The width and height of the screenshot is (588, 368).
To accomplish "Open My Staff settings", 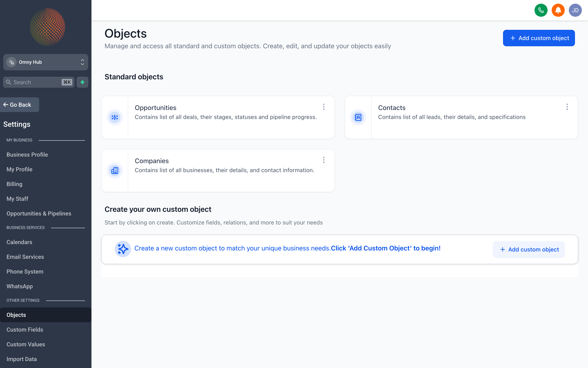I will [x=17, y=199].
